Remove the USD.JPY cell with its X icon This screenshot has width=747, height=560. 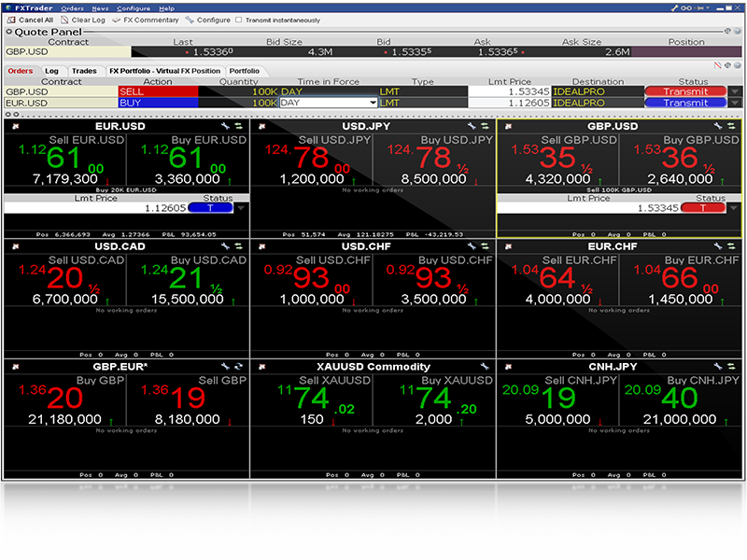[x=262, y=126]
